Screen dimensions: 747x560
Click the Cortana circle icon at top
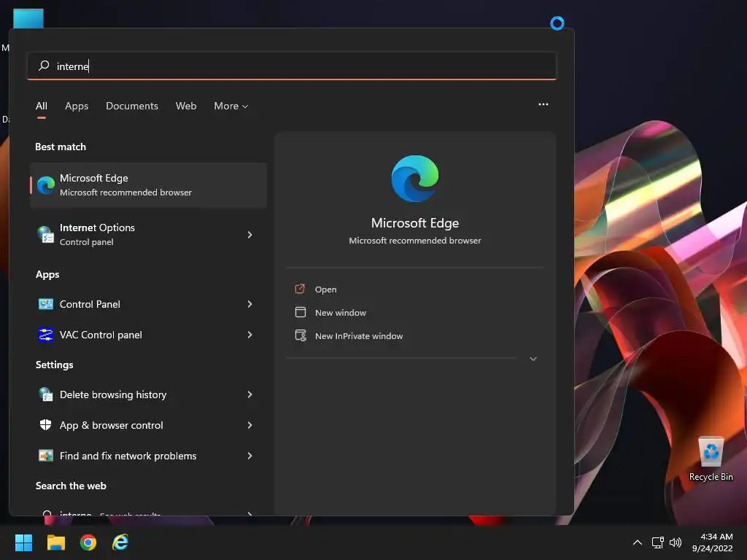click(557, 23)
